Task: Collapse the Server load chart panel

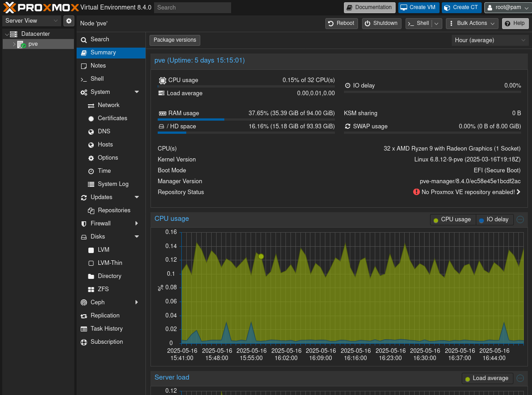Action: (520, 378)
